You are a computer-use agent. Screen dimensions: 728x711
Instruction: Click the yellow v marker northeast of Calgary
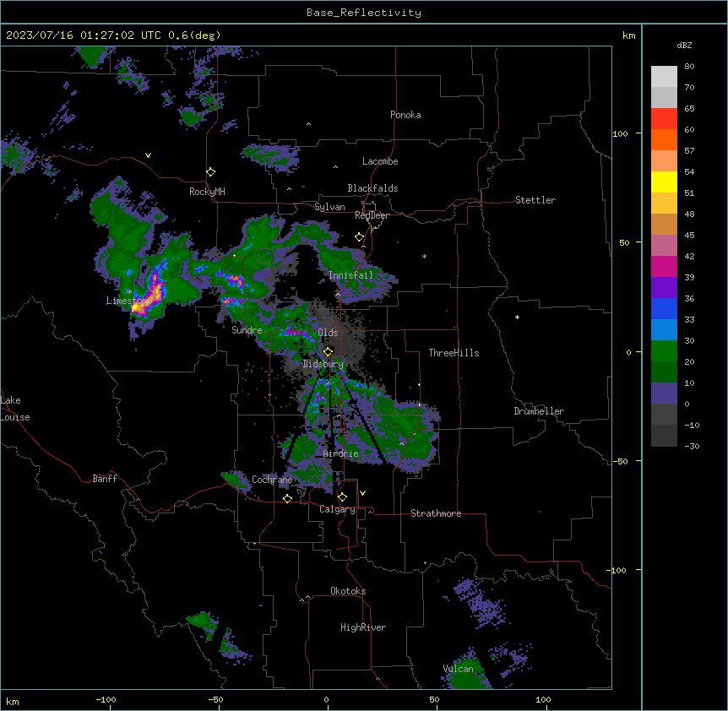(362, 493)
